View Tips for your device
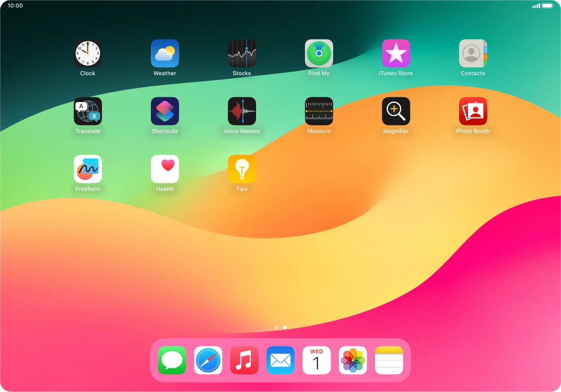The image size is (561, 392). coord(242,169)
